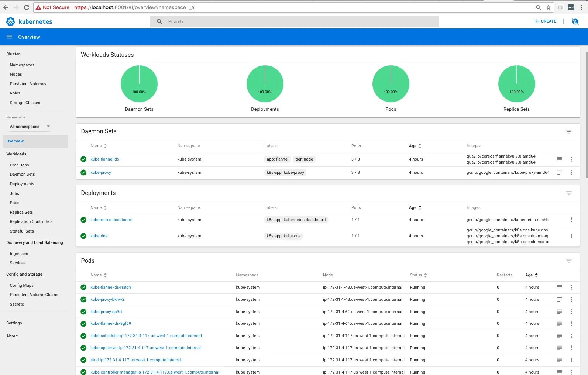View logs icon for kube-proxy daemon set
Screen dimensions: 588x375
point(560,172)
